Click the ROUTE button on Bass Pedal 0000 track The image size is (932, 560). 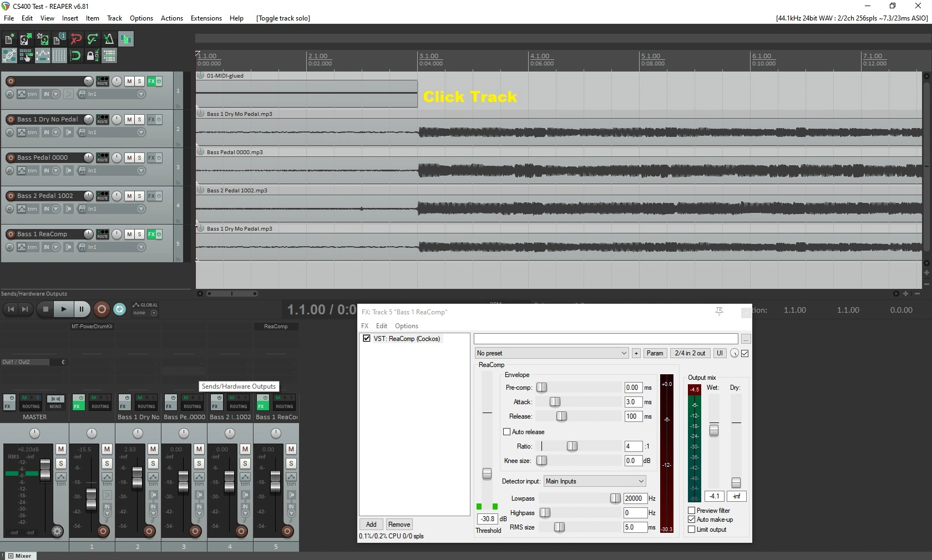[103, 157]
